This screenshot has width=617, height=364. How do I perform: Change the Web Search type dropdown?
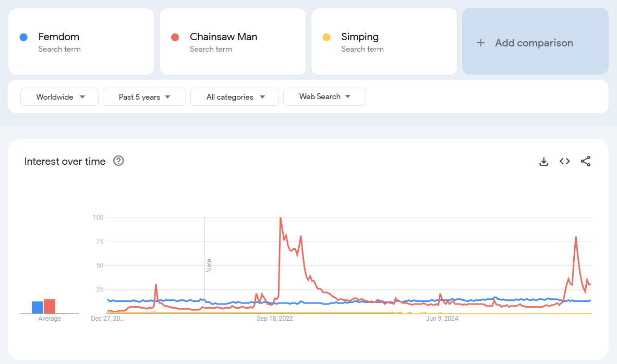324,96
